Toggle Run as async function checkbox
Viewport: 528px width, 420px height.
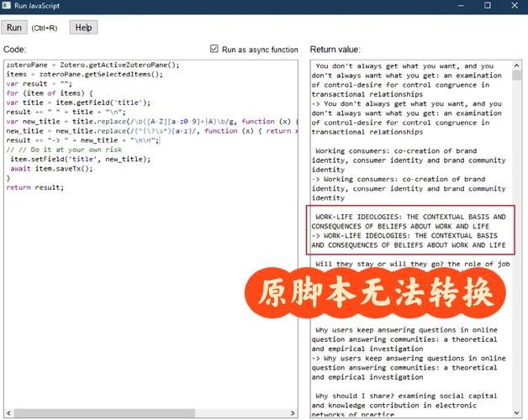click(214, 50)
